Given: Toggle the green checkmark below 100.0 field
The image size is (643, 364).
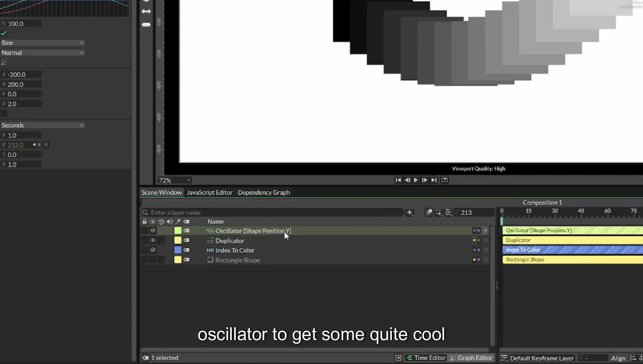Looking at the screenshot, I should 4,33.
